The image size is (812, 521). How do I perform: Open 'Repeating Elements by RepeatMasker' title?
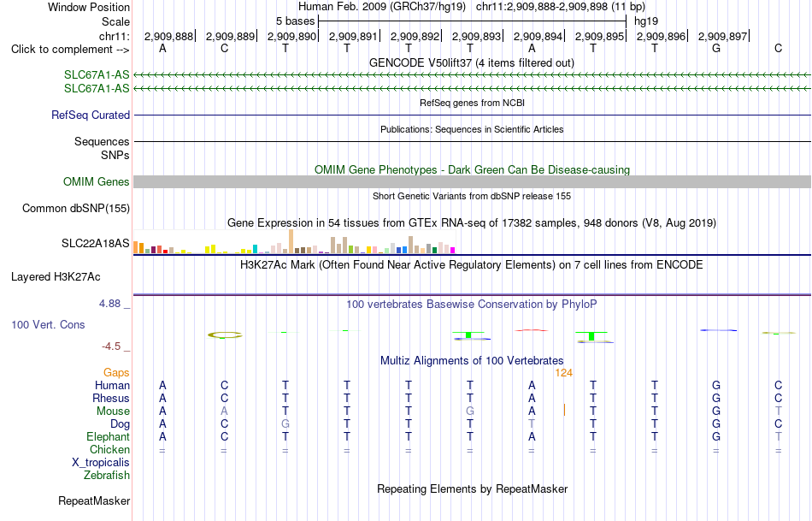472,488
